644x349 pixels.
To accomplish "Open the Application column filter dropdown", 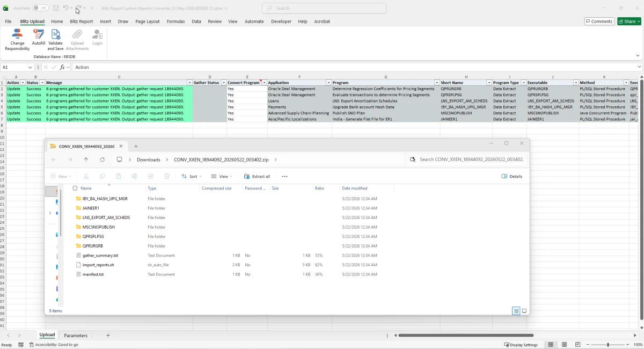I will pos(328,83).
